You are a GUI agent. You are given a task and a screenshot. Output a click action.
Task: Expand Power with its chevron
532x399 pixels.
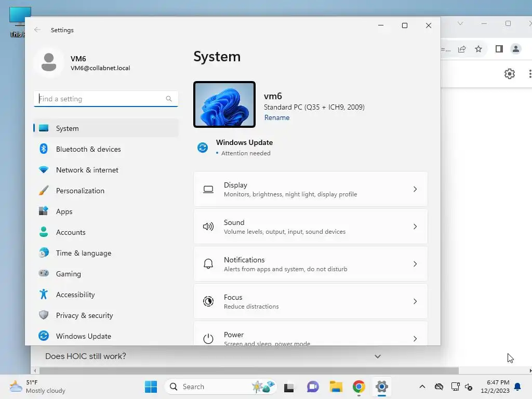(415, 338)
